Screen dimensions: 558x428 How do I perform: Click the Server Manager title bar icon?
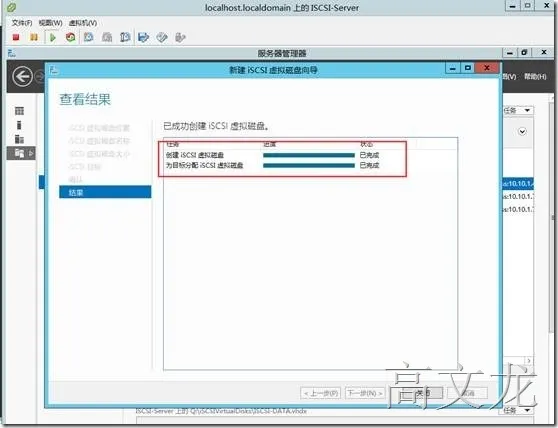pyautogui.click(x=12, y=53)
